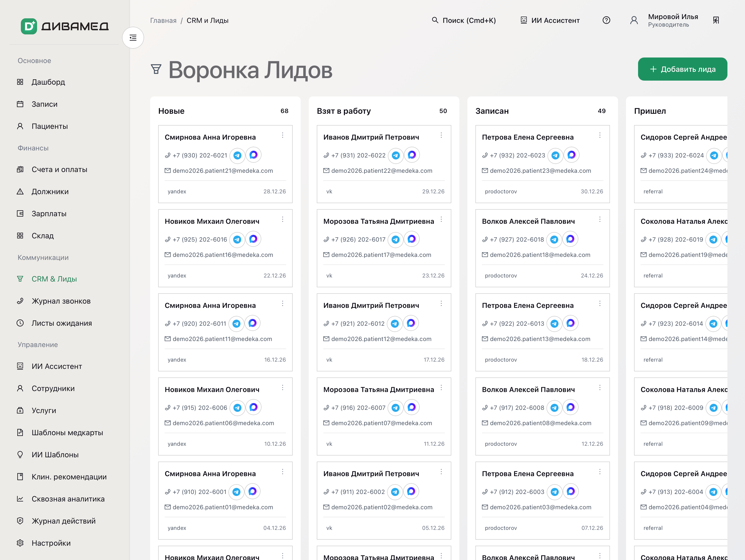Click phone number +7 (912) 202-6003
745x560 pixels.
[x=517, y=492]
